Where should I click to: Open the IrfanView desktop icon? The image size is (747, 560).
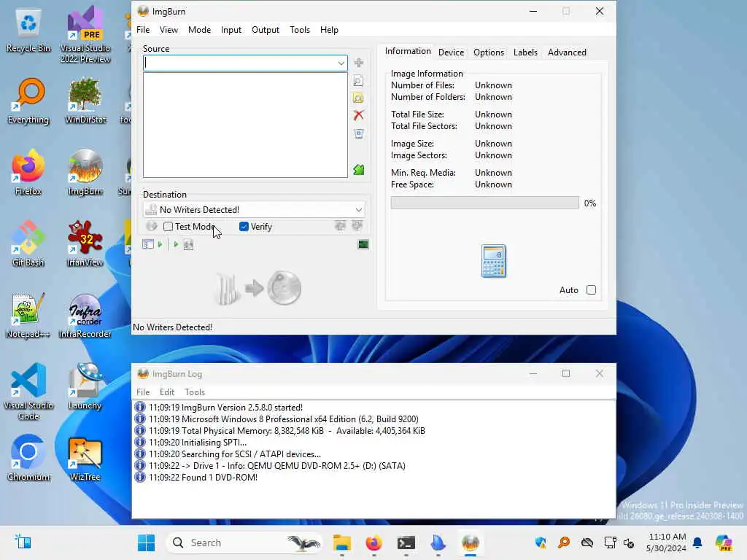click(85, 244)
